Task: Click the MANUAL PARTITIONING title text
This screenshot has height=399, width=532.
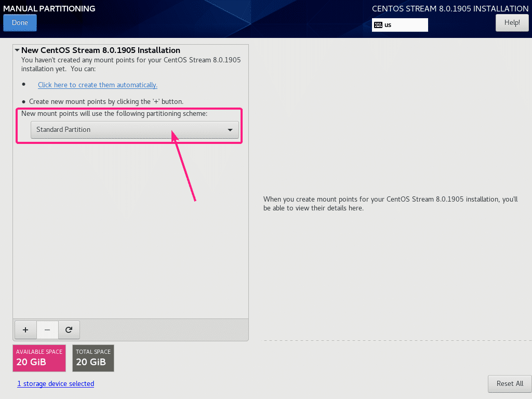Action: point(49,8)
